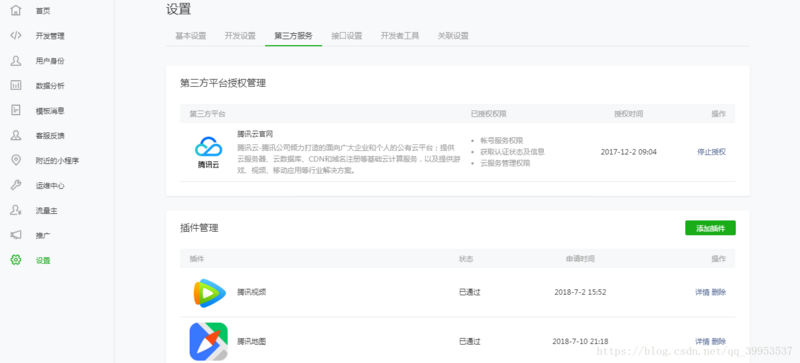Open 数据分析 in the sidebar

[50, 86]
